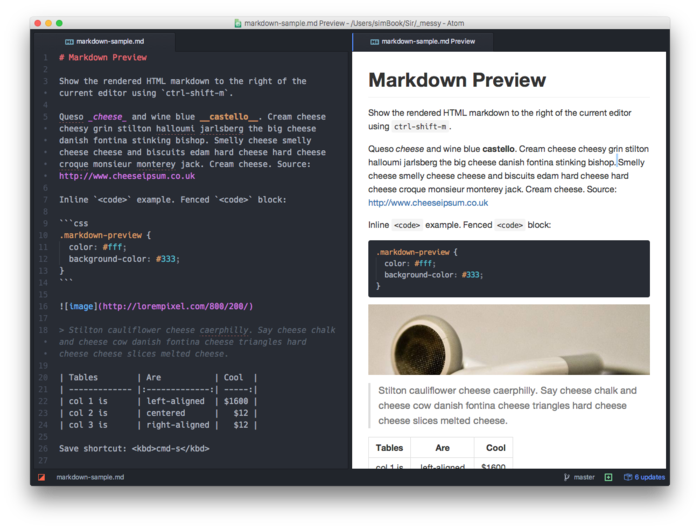
Task: Click the green git changes icon in status bar
Action: tap(608, 477)
